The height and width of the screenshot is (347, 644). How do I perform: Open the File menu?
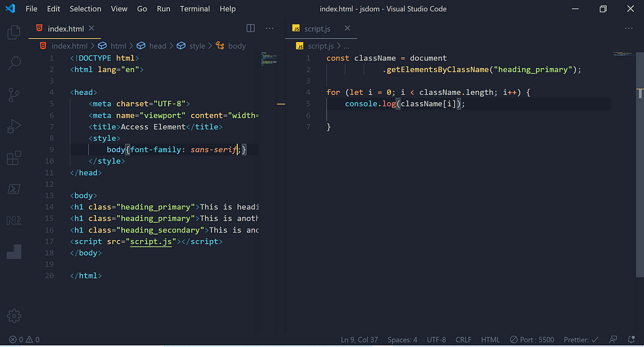tap(31, 9)
